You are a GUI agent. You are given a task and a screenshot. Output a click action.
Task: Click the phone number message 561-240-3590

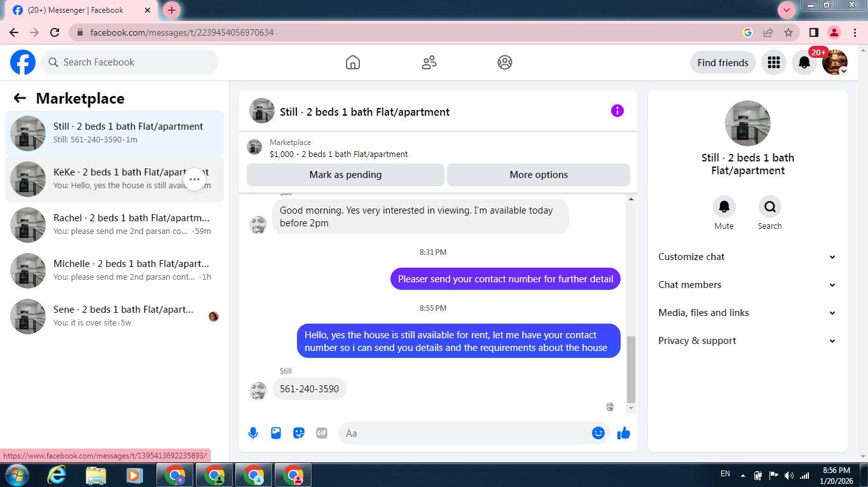coord(309,389)
